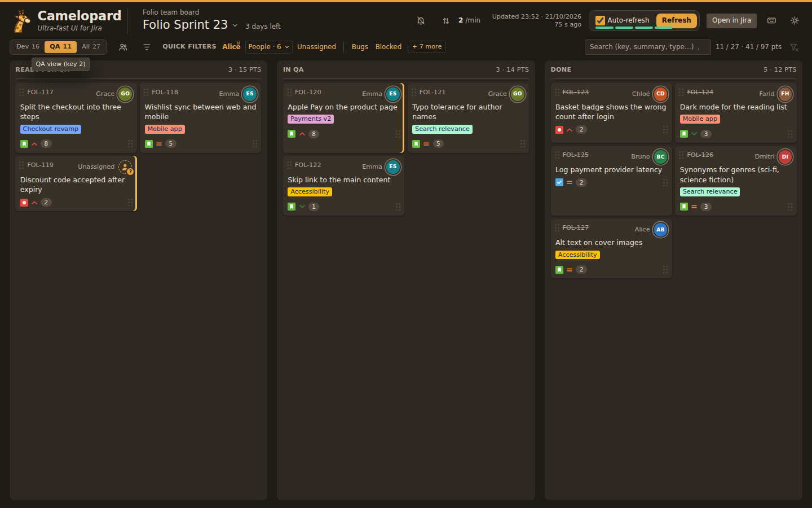Clear filters with the funnel-x icon
The width and height of the screenshot is (812, 508).
[794, 47]
